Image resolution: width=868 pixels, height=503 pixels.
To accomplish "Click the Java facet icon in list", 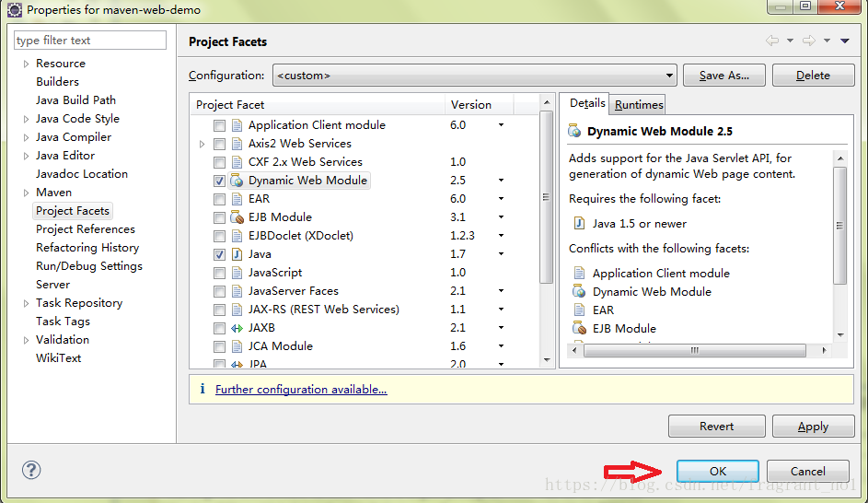I will pos(237,254).
